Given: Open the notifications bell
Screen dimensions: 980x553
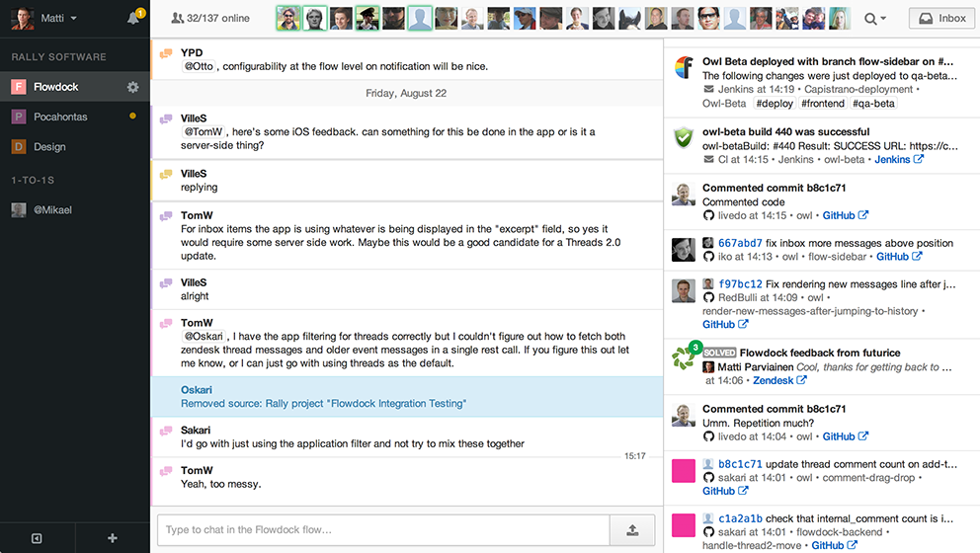Looking at the screenshot, I should tap(133, 19).
